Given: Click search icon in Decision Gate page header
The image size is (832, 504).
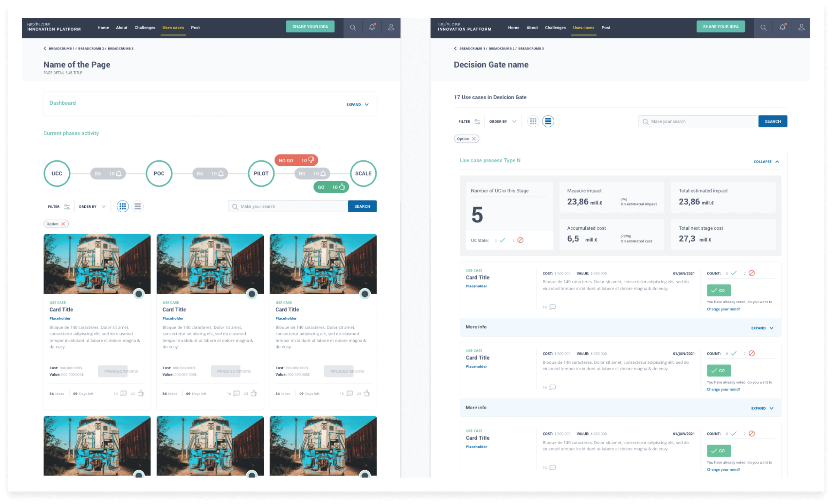Looking at the screenshot, I should coord(763,27).
